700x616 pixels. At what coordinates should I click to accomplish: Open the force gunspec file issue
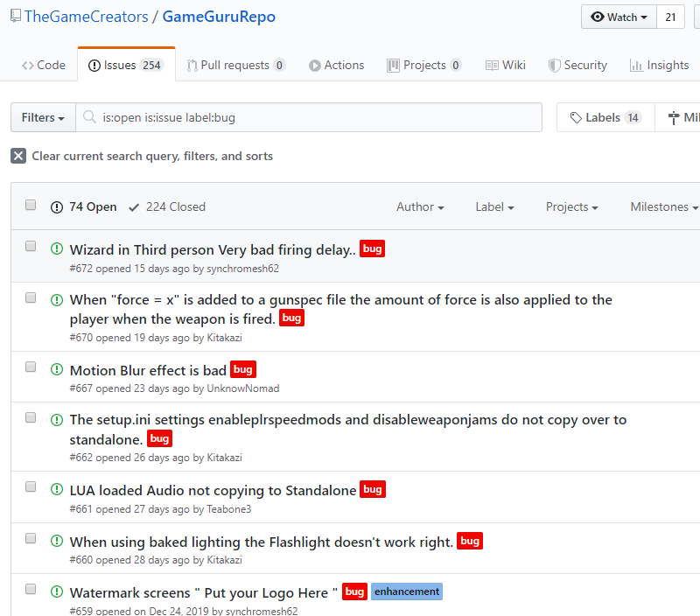tap(340, 310)
